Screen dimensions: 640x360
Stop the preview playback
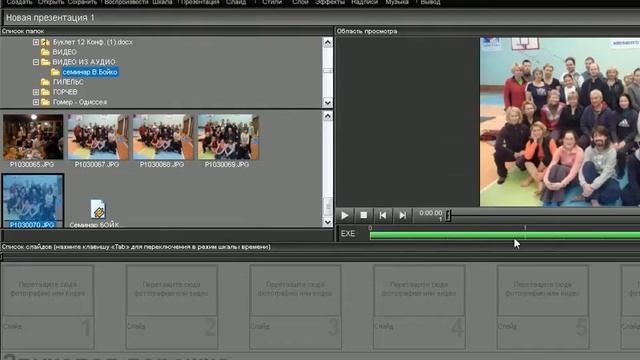coord(364,215)
